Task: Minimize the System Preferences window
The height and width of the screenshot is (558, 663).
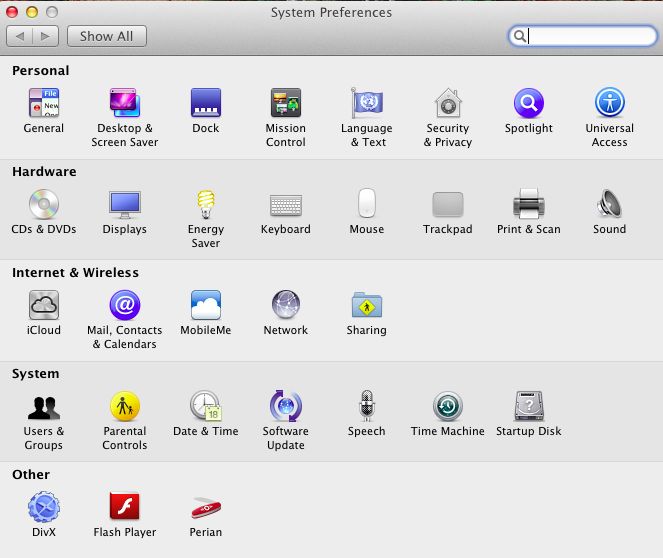Action: pos(32,12)
